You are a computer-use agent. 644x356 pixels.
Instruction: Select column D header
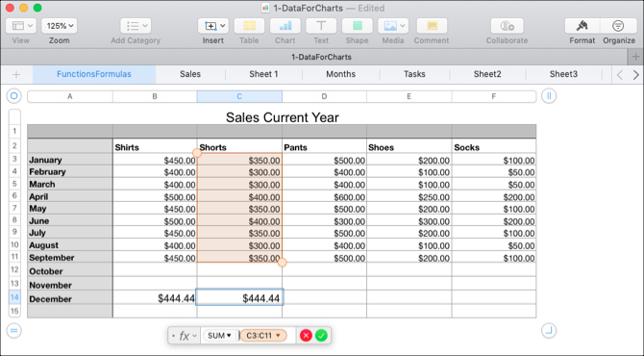pyautogui.click(x=324, y=96)
